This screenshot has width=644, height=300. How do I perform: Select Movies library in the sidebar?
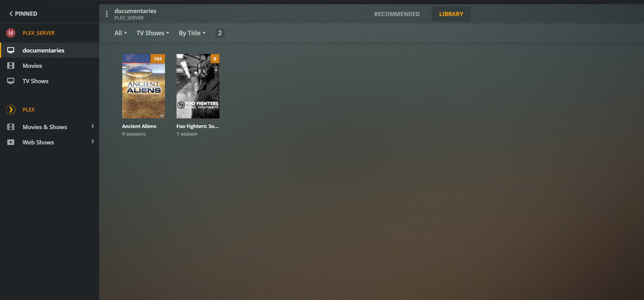[50, 66]
